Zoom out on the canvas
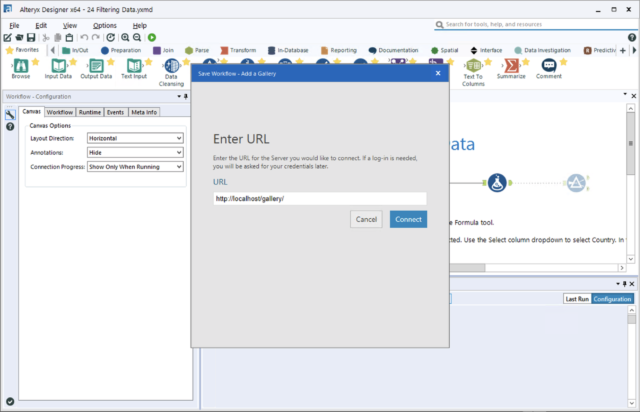640x412 pixels. pos(137,38)
